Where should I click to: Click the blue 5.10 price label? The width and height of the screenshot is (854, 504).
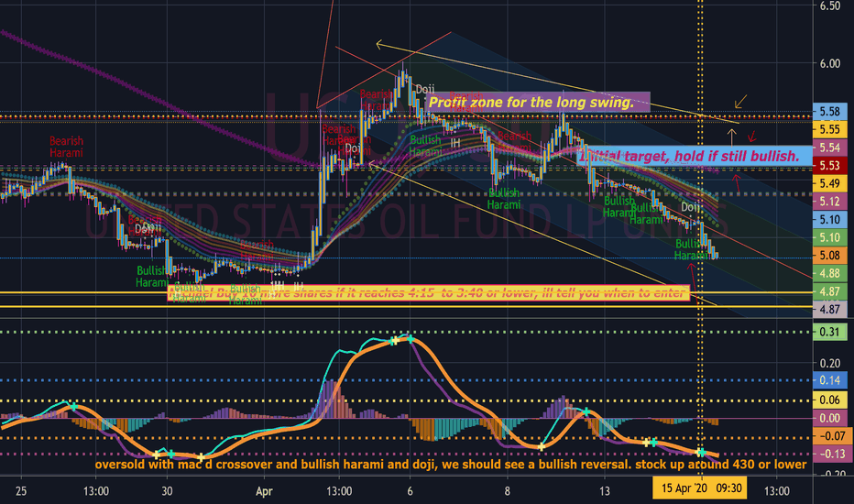click(829, 219)
